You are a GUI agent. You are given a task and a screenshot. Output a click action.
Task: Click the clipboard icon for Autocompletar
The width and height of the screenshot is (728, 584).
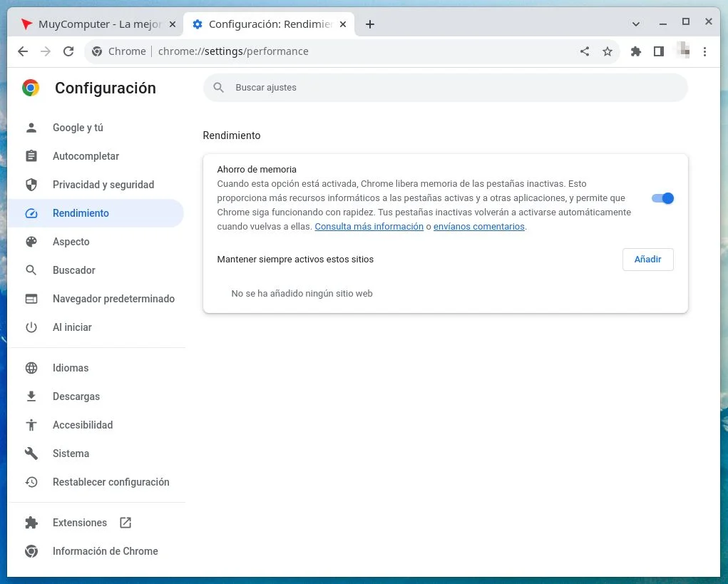pos(31,156)
